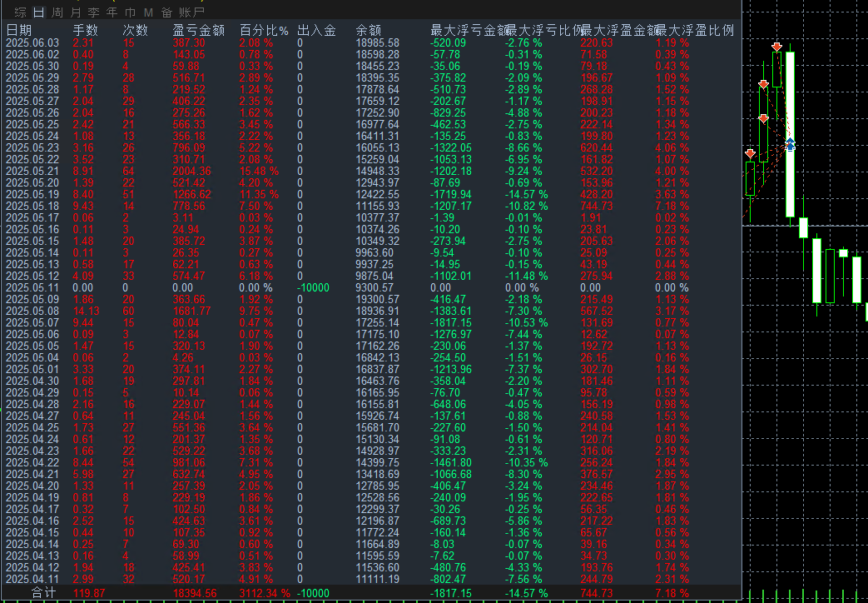Open the 周 weekly tab
The image size is (868, 603).
pyautogui.click(x=57, y=12)
